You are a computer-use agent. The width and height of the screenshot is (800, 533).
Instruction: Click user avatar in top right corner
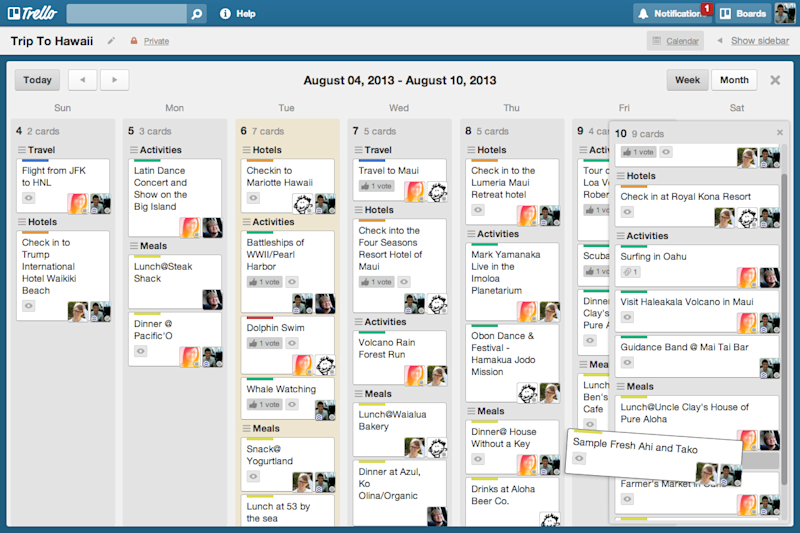(x=784, y=13)
